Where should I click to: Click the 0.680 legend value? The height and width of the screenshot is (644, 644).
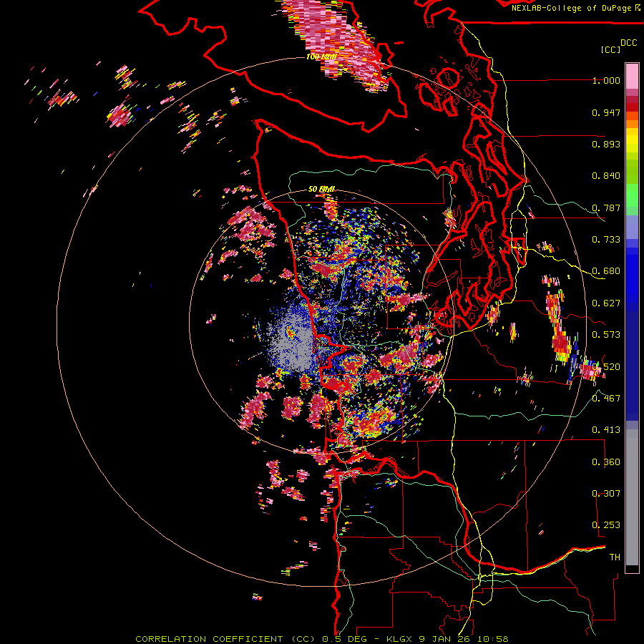pos(606,271)
